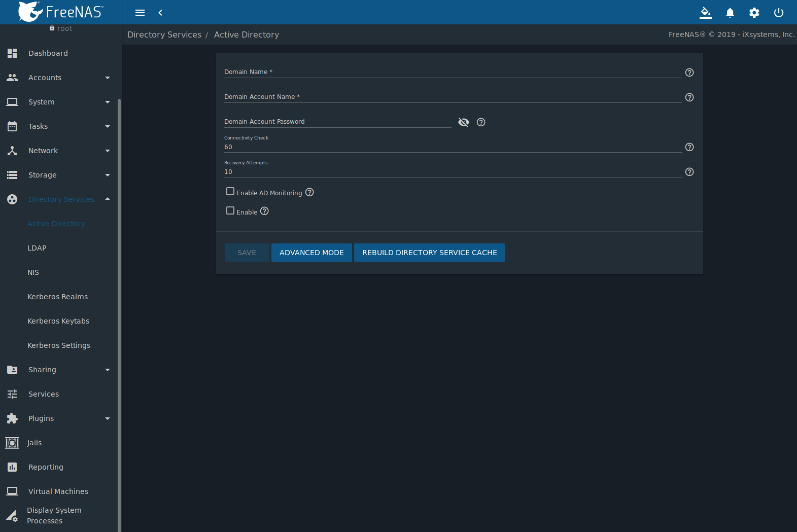Show help for Recovery Attempts
797x532 pixels.
[x=689, y=172]
